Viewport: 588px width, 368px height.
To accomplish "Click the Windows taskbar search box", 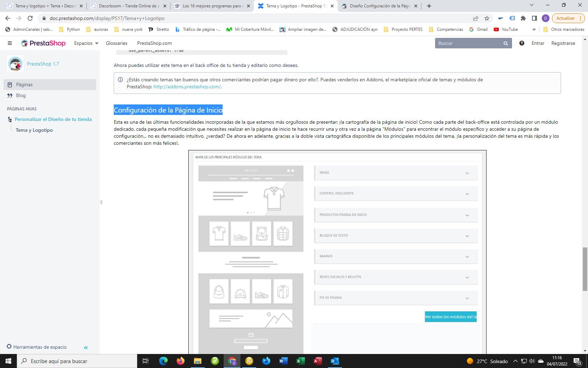I will (77, 361).
